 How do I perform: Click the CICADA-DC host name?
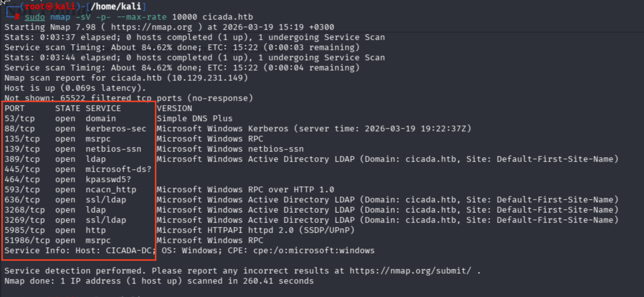click(x=129, y=250)
